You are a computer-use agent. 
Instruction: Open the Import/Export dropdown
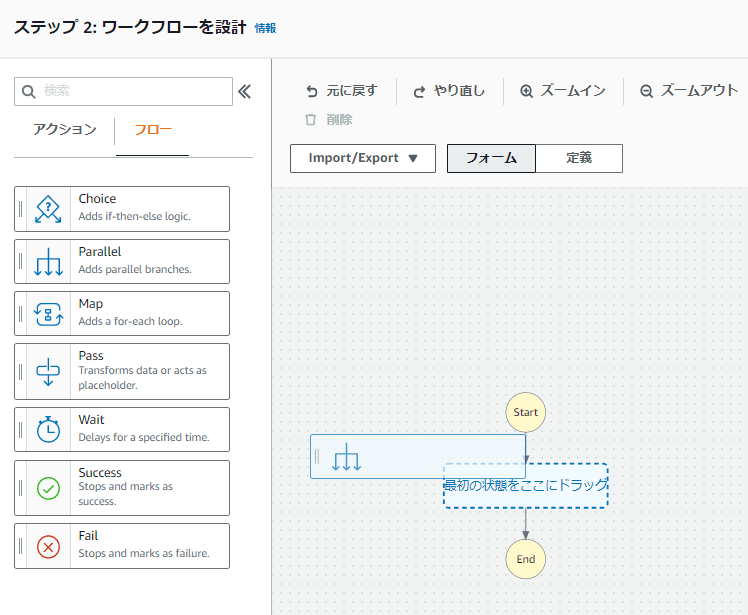pos(363,158)
